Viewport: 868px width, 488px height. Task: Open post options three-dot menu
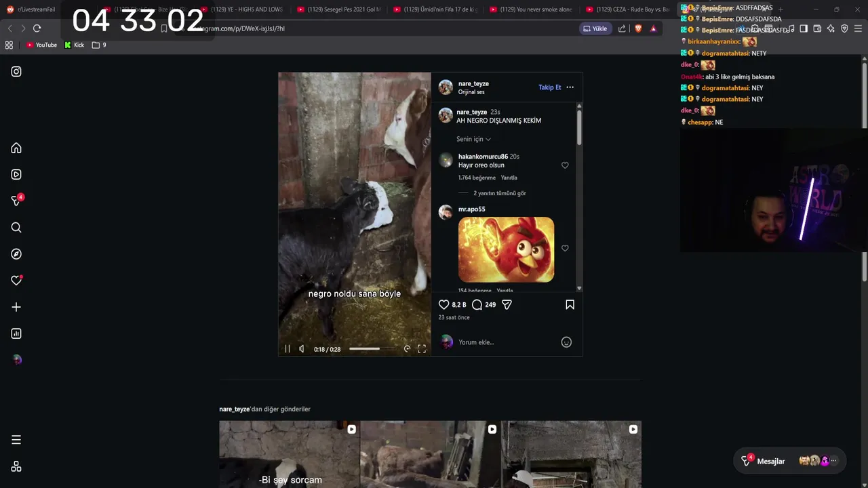(x=570, y=87)
